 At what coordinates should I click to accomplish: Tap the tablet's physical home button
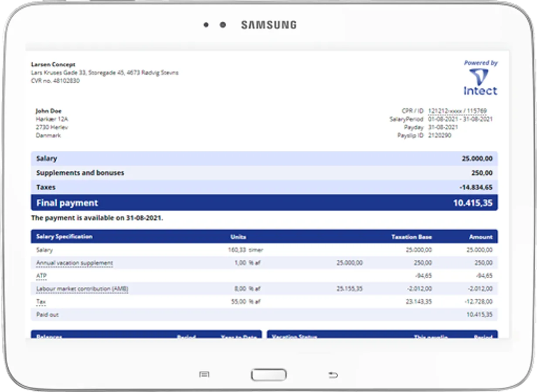tap(268, 375)
